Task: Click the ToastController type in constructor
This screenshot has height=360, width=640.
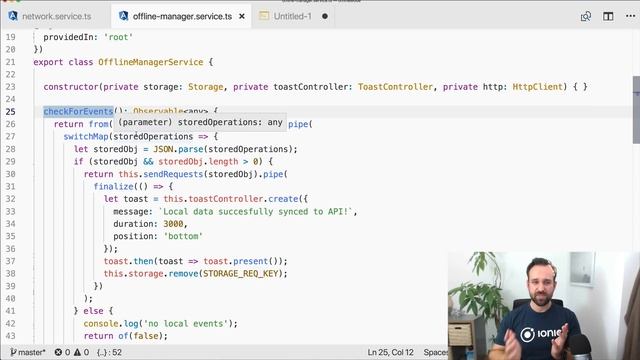Action: (395, 87)
